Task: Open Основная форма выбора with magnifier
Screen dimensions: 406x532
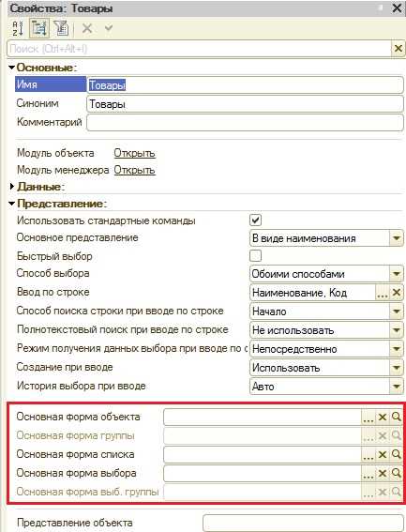Action: (397, 473)
